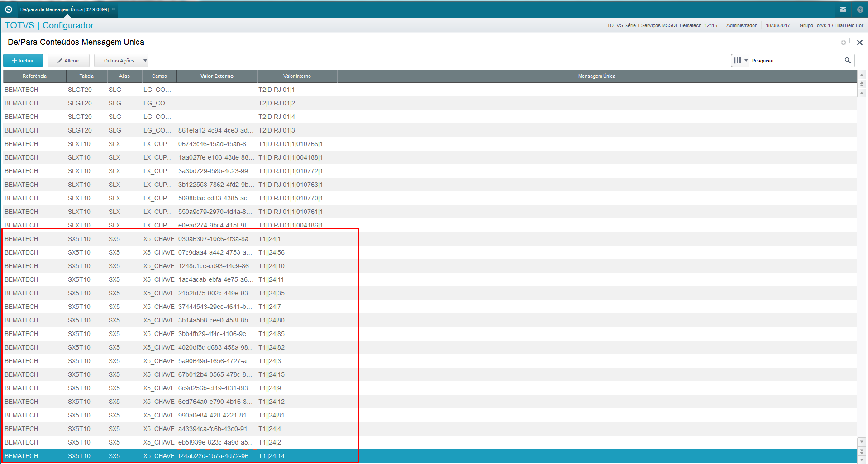The height and width of the screenshot is (464, 868).
Task: Focus the Pesquisar search field
Action: pyautogui.click(x=796, y=61)
